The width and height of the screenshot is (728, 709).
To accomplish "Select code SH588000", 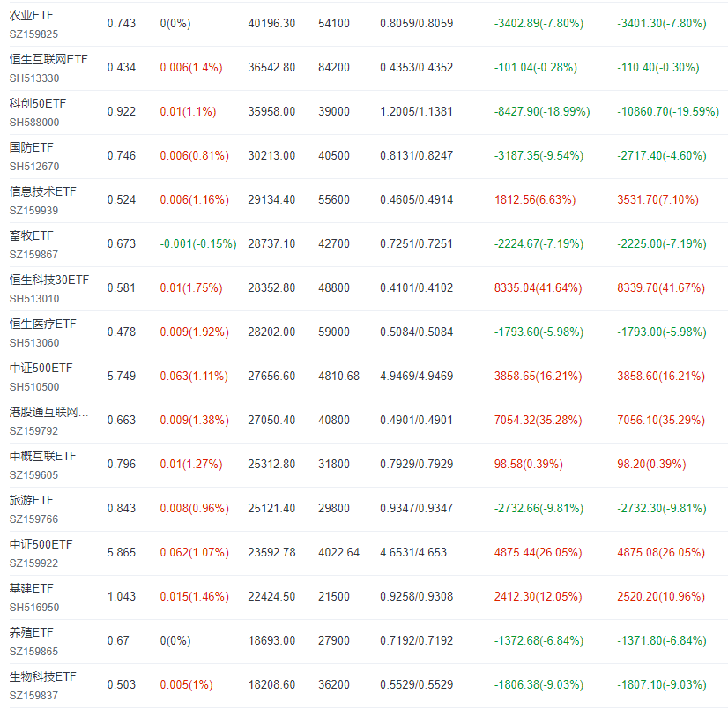I will tap(34, 123).
